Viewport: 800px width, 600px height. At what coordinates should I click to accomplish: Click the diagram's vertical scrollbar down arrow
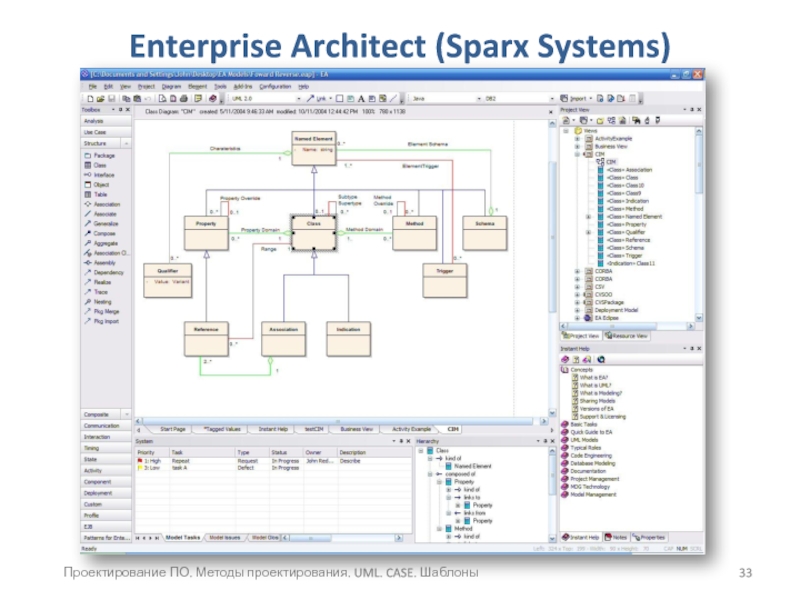pos(552,413)
